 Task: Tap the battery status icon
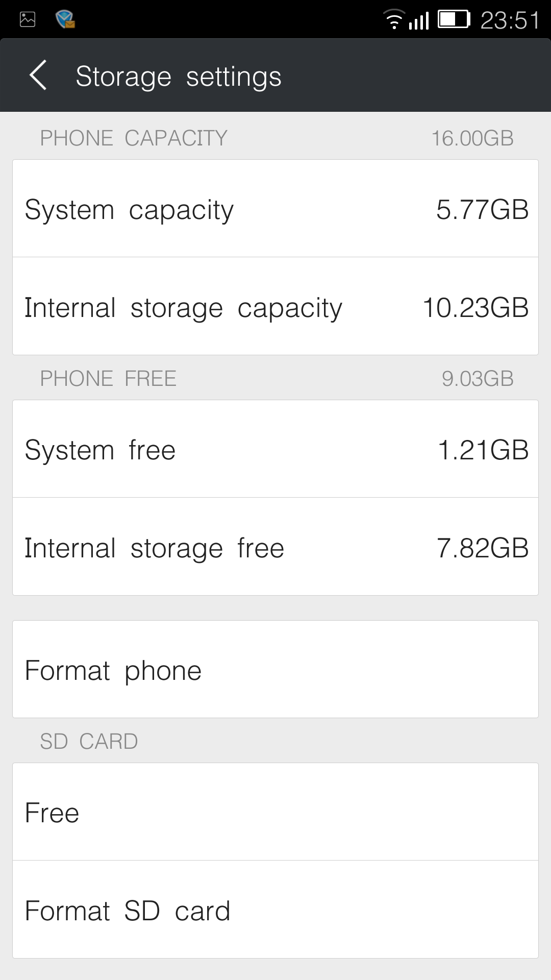click(x=454, y=19)
